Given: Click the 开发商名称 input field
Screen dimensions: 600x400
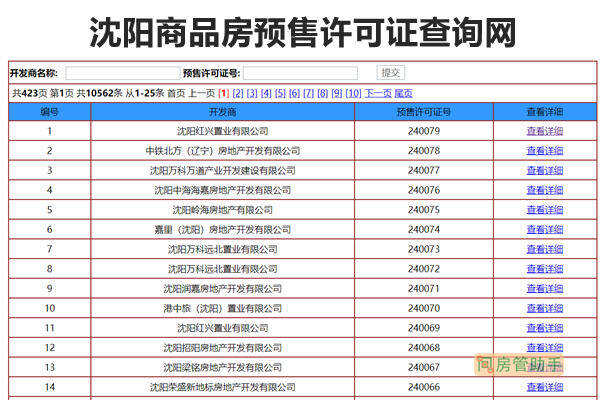Looking at the screenshot, I should click(122, 73).
